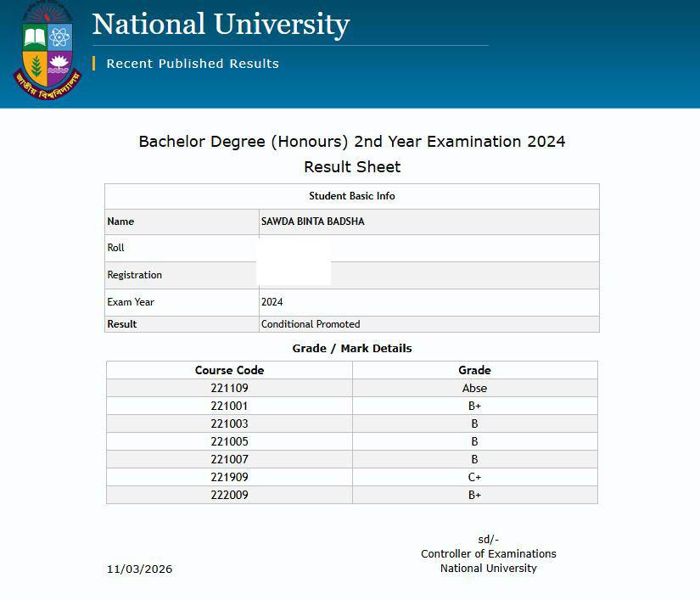Click the open book icon inside logo
Image resolution: width=700 pixels, height=600 pixels.
tap(36, 36)
